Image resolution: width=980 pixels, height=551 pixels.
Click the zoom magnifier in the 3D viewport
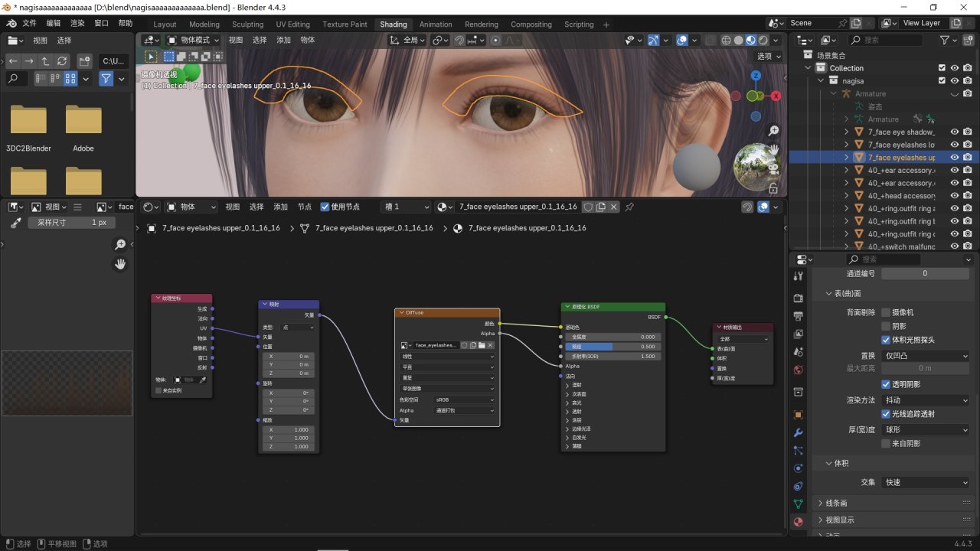(x=774, y=131)
